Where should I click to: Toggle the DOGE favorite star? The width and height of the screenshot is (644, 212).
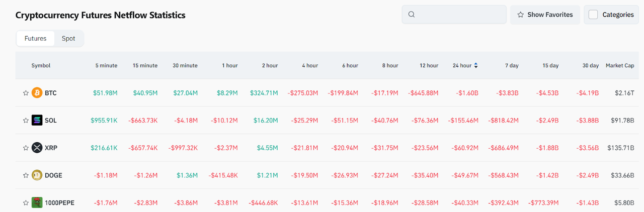pos(26,175)
